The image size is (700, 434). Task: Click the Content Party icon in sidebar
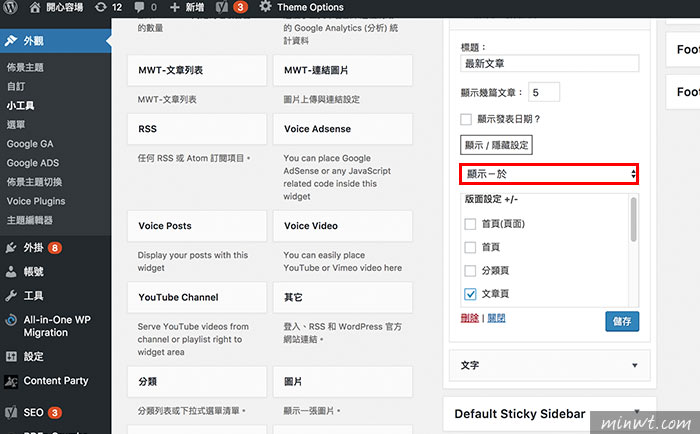pyautogui.click(x=11, y=381)
